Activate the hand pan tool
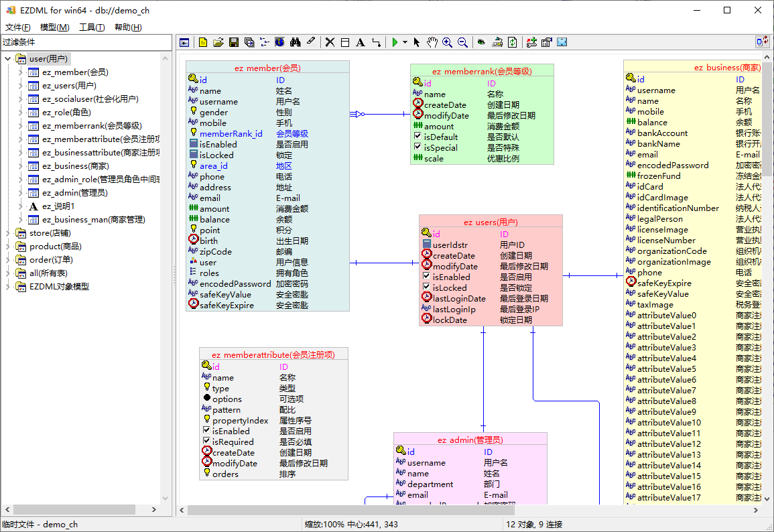This screenshot has height=532, width=774. (432, 42)
